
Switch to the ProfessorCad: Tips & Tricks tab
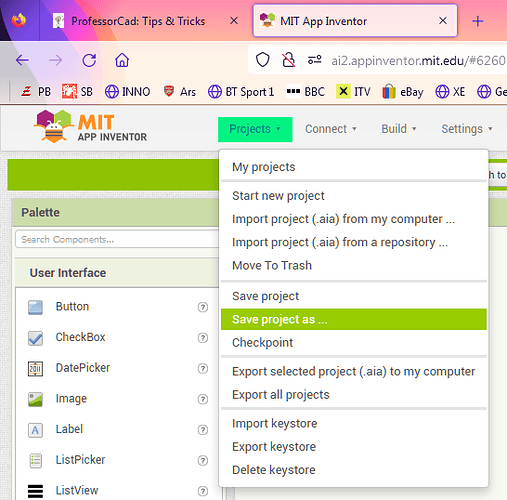click(x=138, y=21)
